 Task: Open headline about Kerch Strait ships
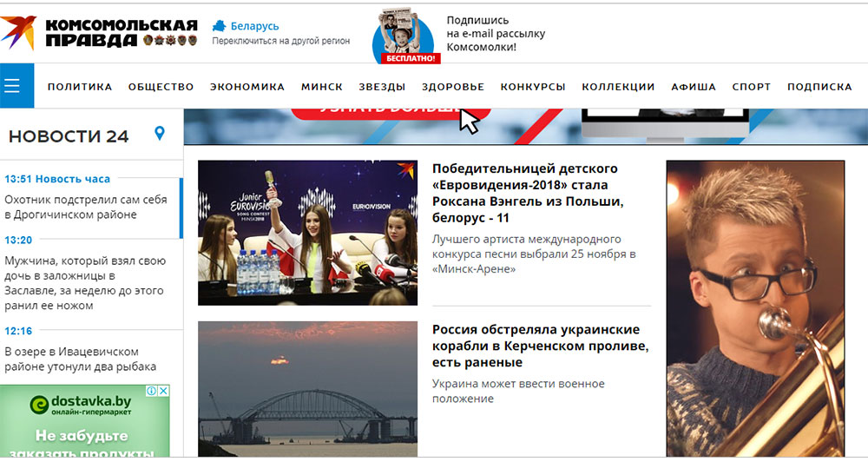tap(540, 346)
